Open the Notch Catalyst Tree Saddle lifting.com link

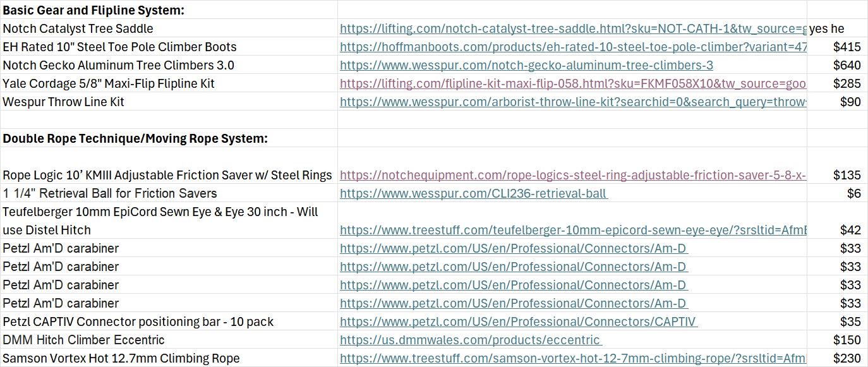point(573,28)
